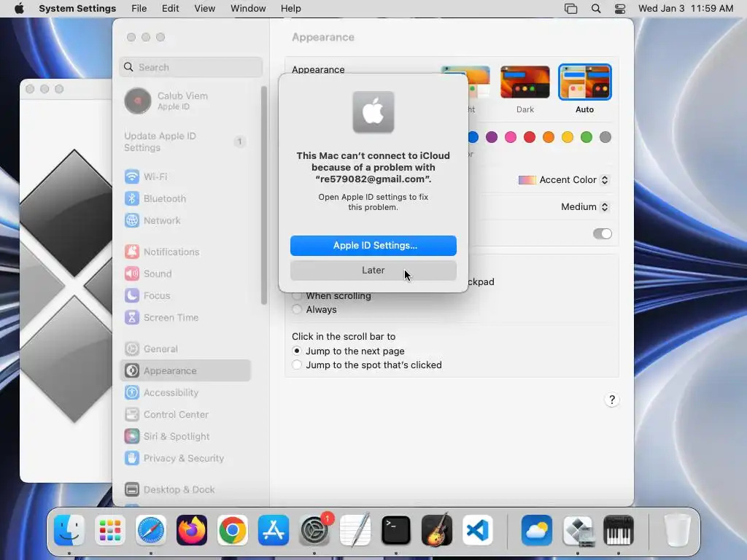
Task: Open Siri & Spotlight settings
Action: tap(186, 437)
